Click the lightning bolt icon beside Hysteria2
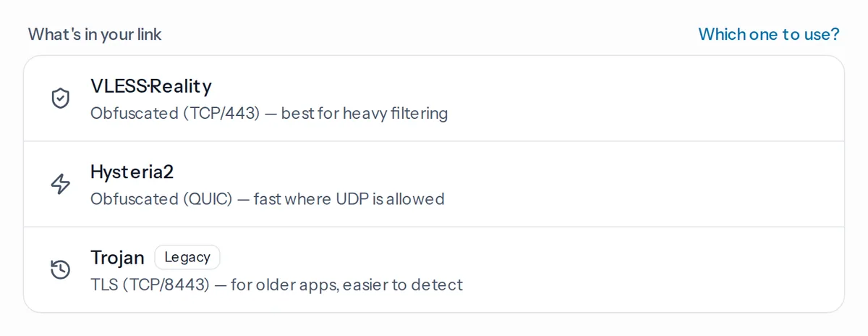This screenshot has height=336, width=868. [61, 184]
